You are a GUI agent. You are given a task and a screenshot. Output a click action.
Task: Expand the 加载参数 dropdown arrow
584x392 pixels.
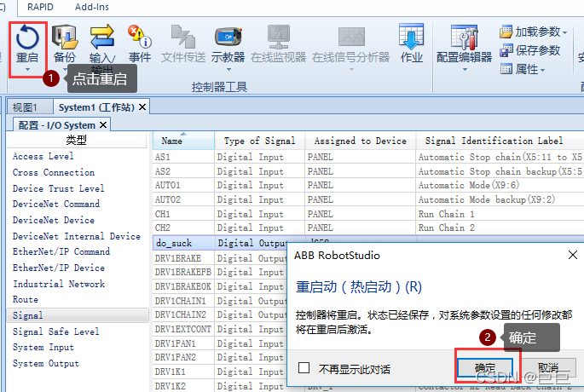pyautogui.click(x=565, y=32)
